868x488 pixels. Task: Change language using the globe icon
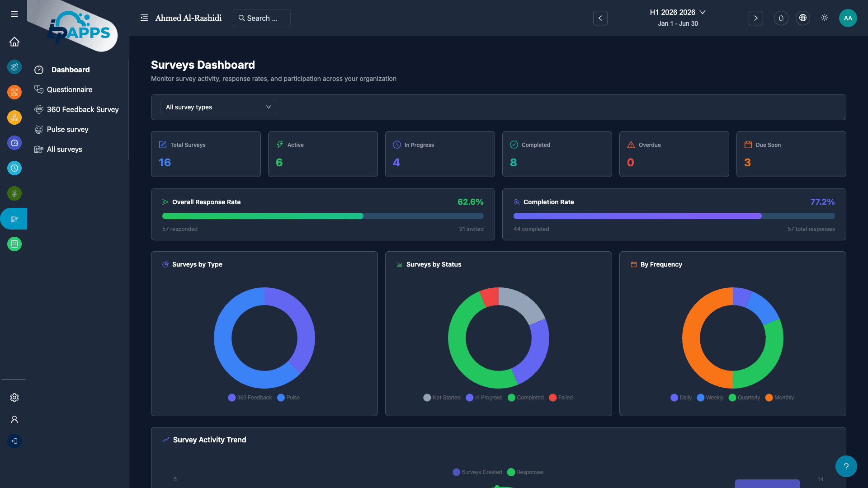(802, 18)
